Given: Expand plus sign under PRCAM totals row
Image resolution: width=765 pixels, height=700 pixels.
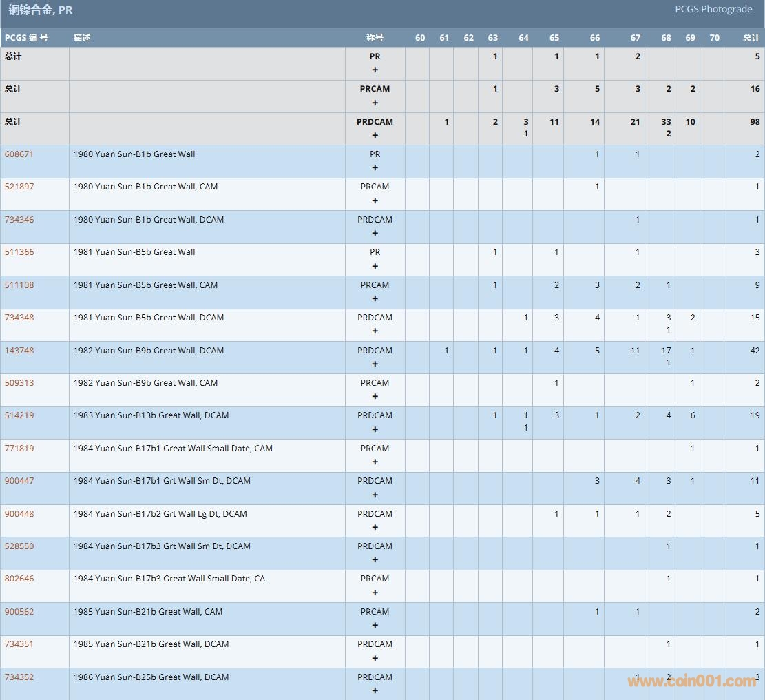Looking at the screenshot, I should (x=375, y=103).
